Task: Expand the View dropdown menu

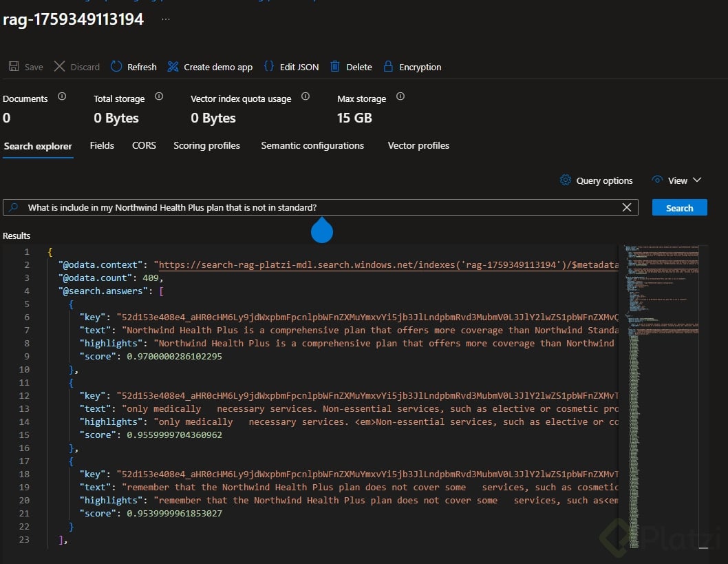Action: pos(697,180)
